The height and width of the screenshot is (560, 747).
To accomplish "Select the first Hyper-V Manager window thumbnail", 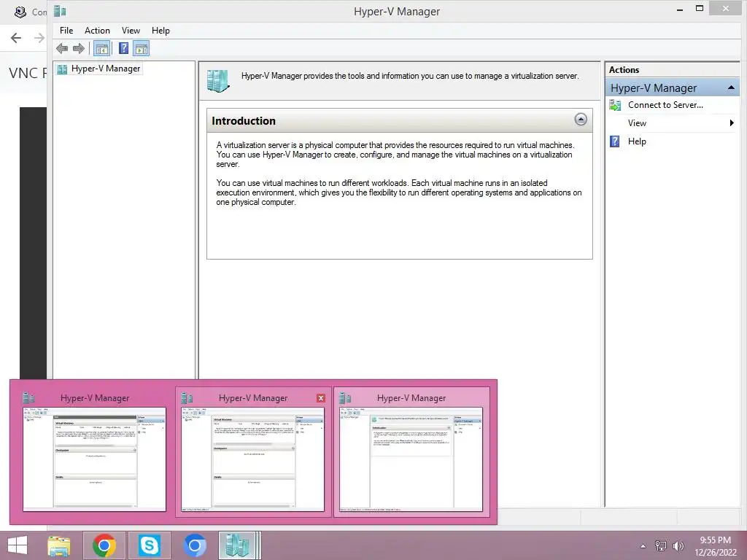I will (94, 452).
